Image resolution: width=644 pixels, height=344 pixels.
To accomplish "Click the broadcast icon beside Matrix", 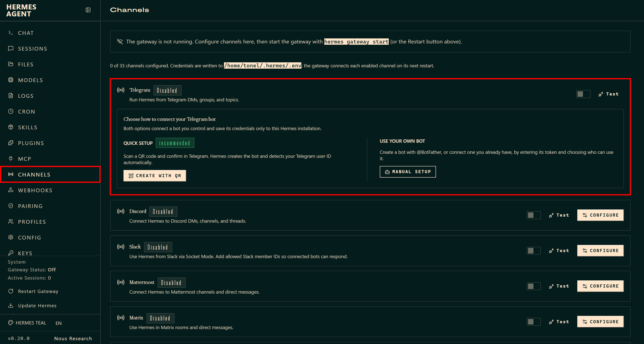I will (121, 318).
